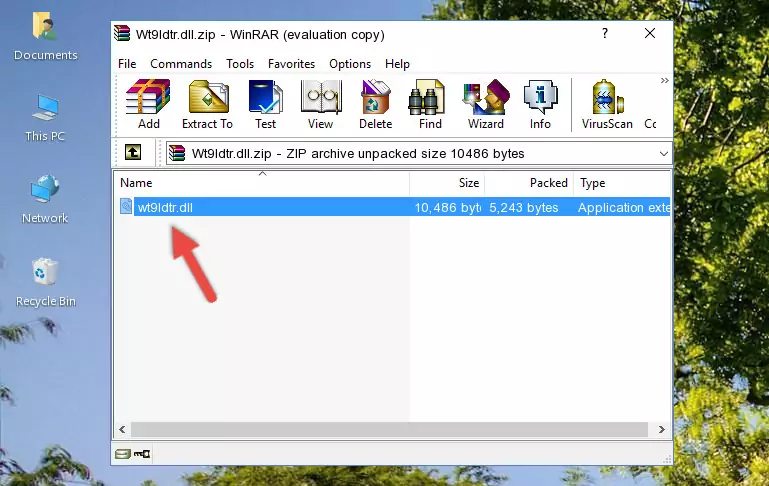Click the 10,486 bytes size cell

pos(447,207)
